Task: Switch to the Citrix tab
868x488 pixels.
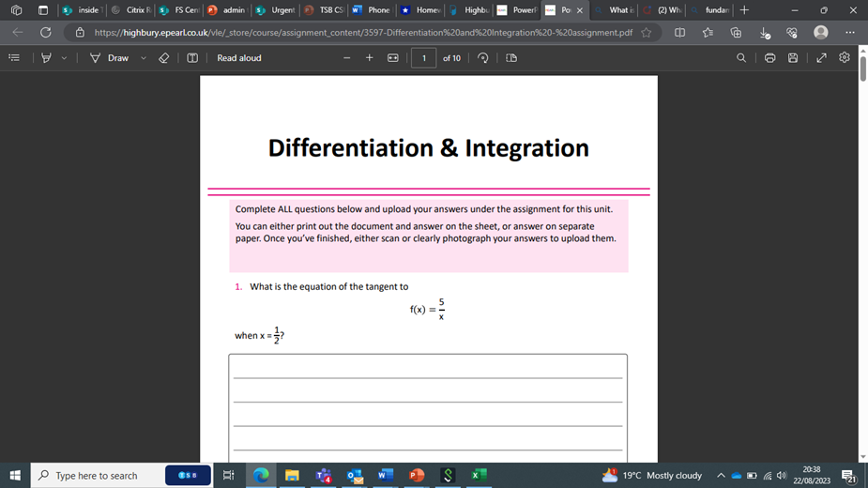Action: point(131,10)
